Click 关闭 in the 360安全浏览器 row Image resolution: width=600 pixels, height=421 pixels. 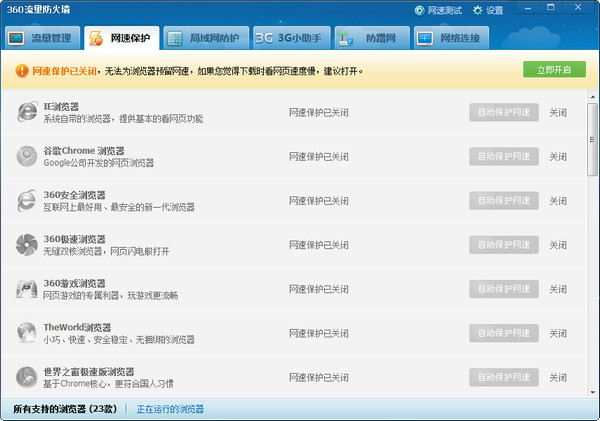point(558,201)
